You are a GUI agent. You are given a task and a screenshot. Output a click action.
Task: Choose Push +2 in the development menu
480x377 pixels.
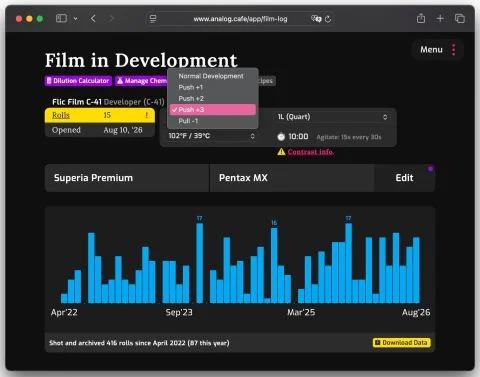tap(212, 98)
